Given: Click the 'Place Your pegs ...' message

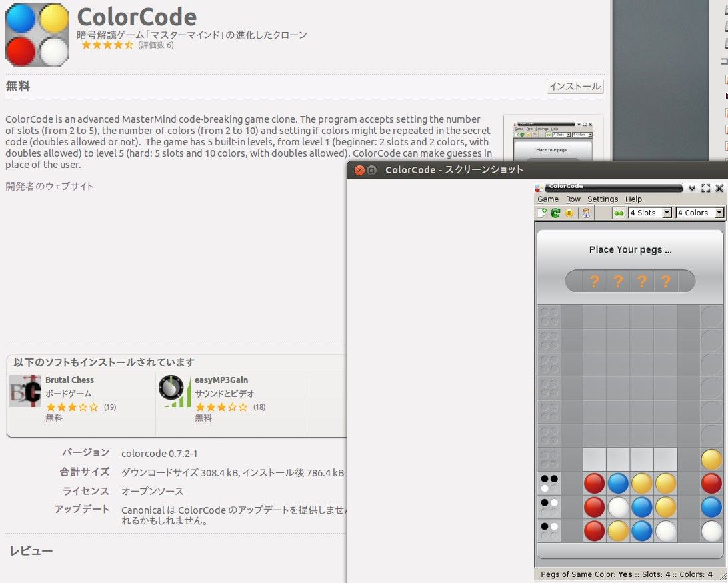Looking at the screenshot, I should 630,250.
